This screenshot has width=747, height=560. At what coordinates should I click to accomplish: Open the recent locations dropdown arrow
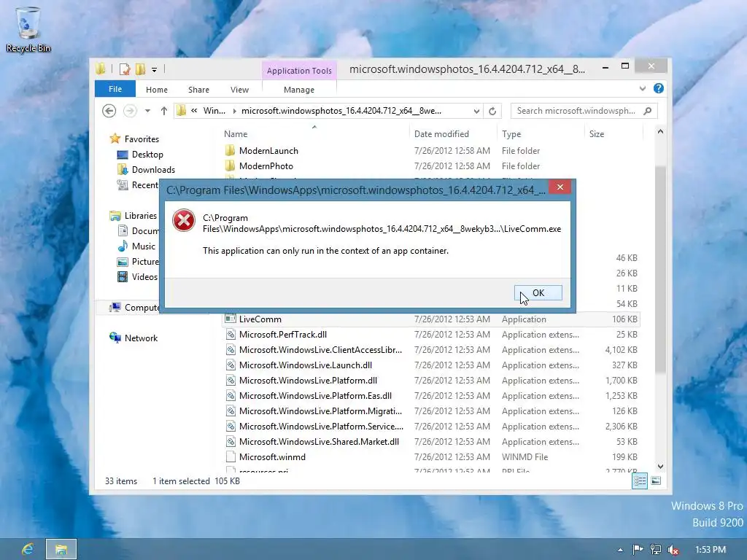147,111
